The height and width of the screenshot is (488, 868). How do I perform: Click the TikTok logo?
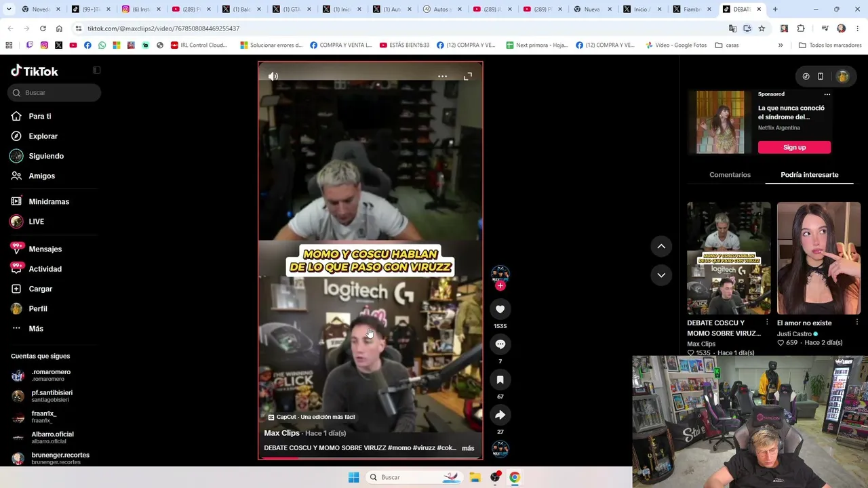coord(35,71)
